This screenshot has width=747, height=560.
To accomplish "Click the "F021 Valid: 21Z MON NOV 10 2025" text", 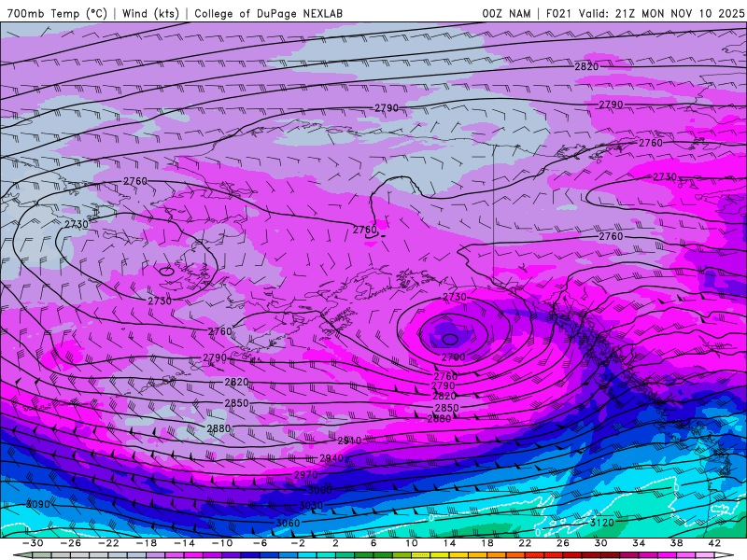I will (645, 13).
